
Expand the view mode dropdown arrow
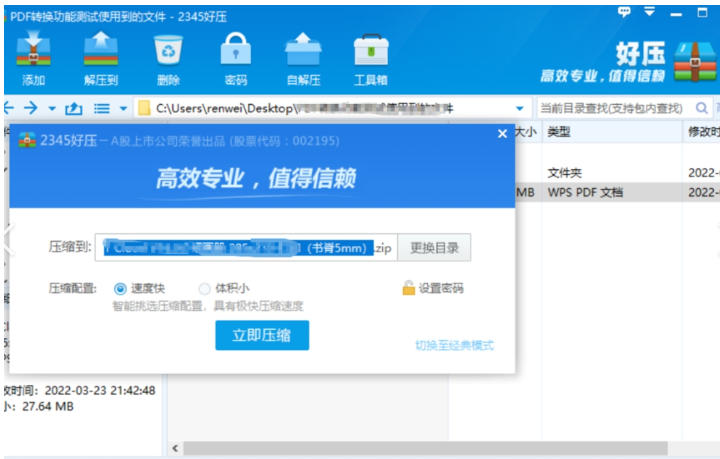click(123, 109)
